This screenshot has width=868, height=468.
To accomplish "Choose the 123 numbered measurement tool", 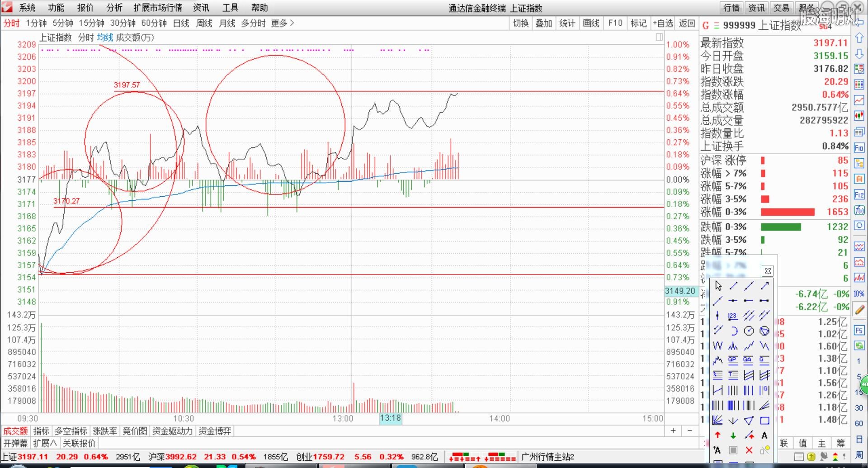I will tap(733, 316).
